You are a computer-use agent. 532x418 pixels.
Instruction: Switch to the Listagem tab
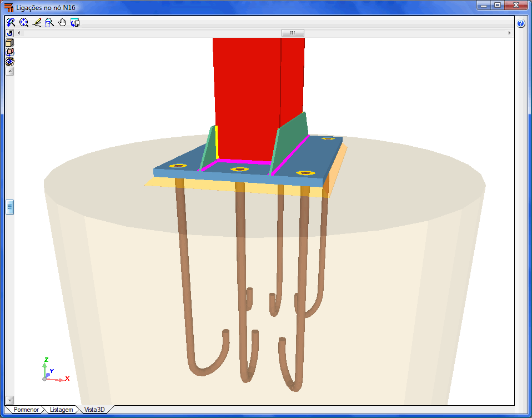coord(61,410)
